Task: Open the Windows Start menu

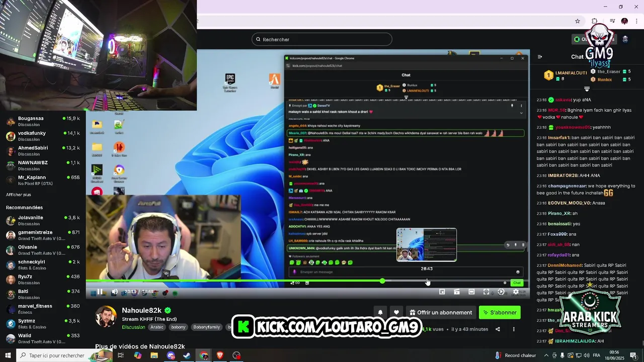Action: pyautogui.click(x=8, y=355)
